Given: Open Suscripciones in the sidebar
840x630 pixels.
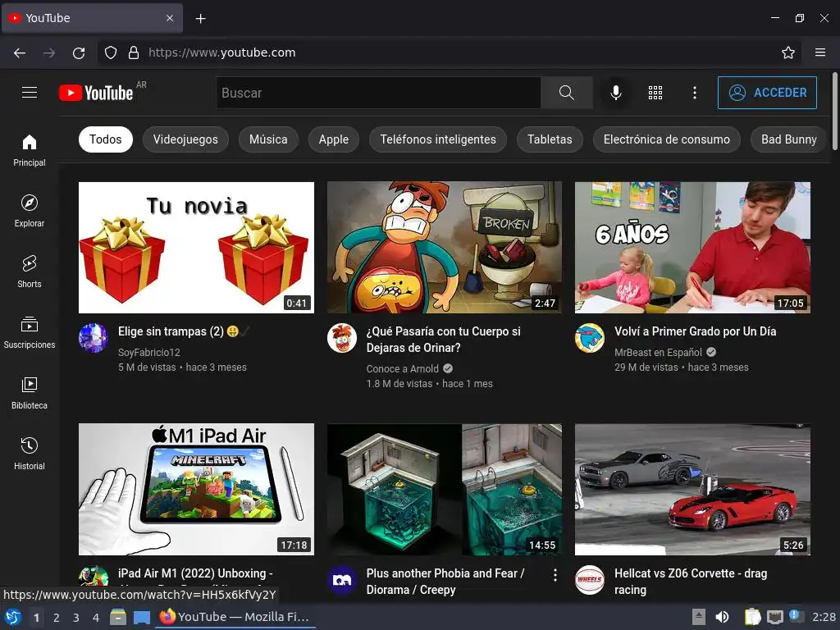Looking at the screenshot, I should tap(30, 333).
